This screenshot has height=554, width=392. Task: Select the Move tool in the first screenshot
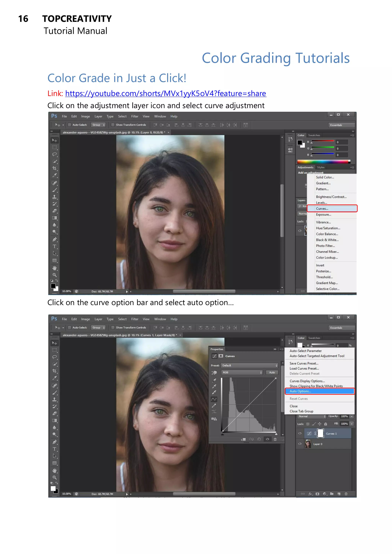tap(55, 140)
